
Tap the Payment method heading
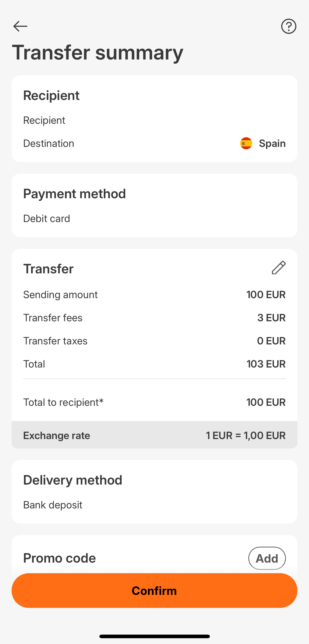pos(74,194)
